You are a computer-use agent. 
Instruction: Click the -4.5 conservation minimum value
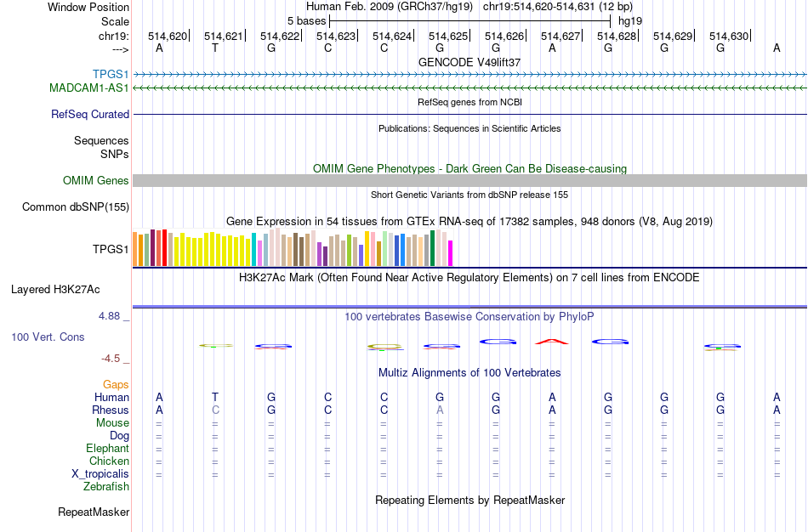pos(111,359)
